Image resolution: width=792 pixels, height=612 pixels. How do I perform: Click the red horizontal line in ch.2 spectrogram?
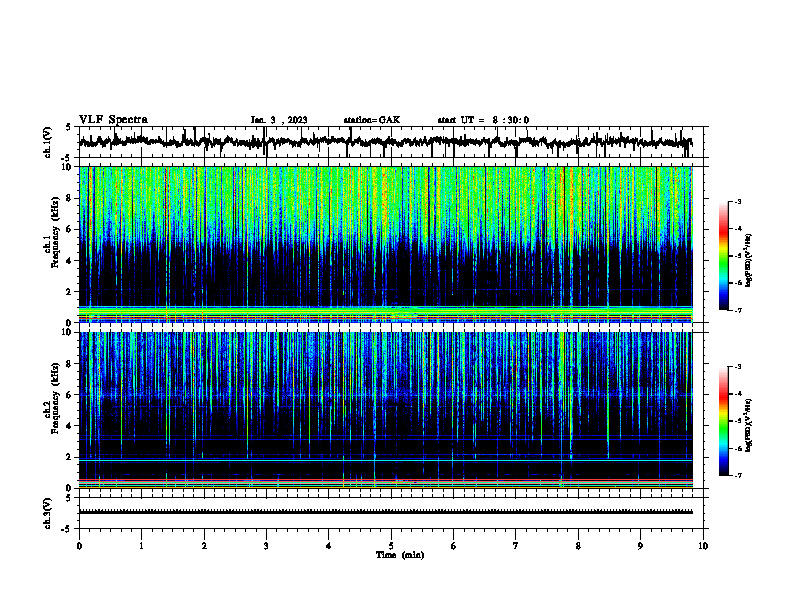[x=386, y=480]
